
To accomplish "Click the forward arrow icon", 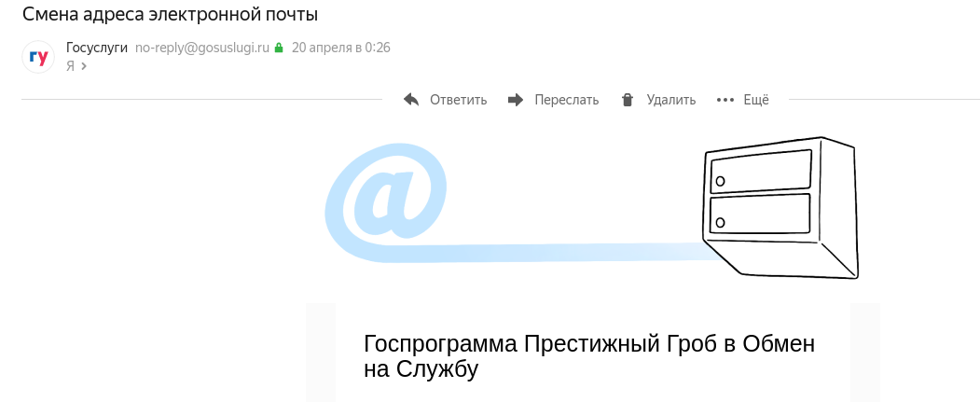I will click(516, 100).
